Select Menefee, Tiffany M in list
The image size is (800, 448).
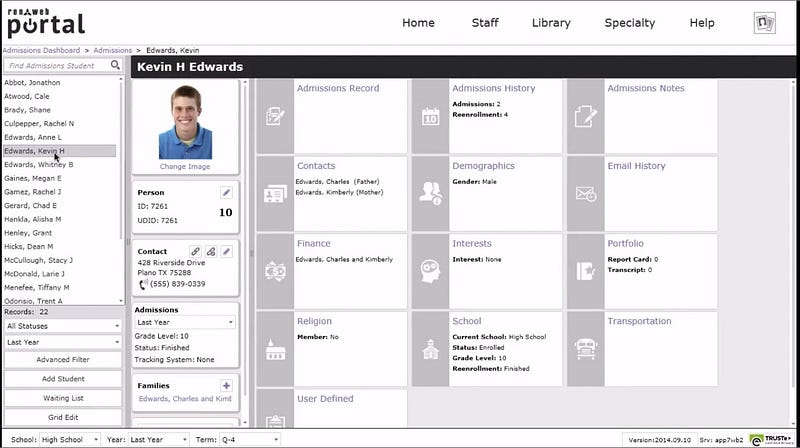(x=37, y=288)
